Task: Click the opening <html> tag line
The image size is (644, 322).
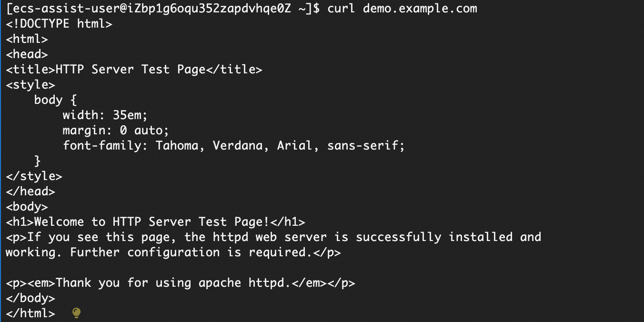Action: click(27, 39)
